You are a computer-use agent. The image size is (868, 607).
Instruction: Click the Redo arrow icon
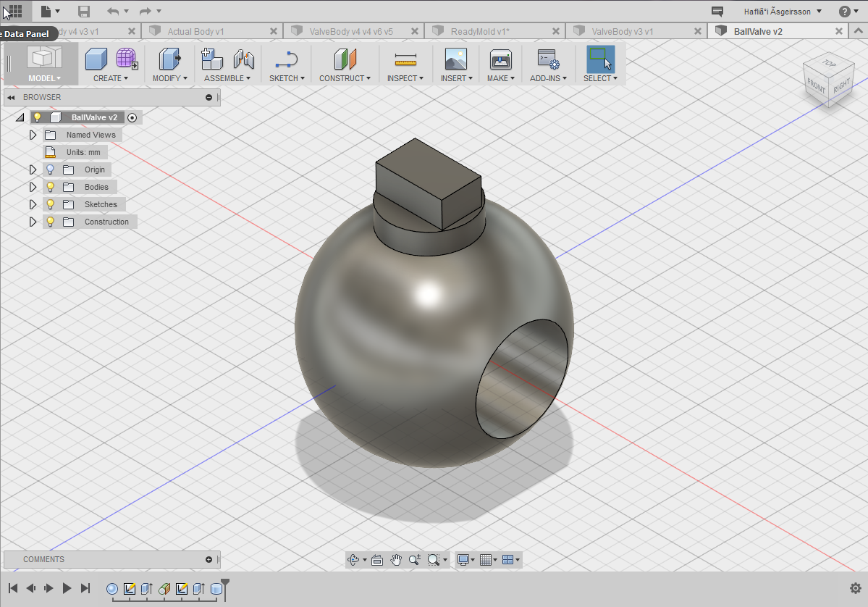coord(145,11)
